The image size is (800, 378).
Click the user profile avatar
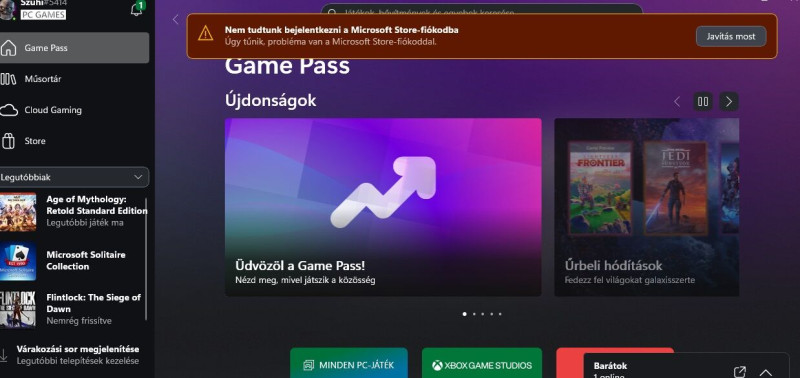(x=7, y=10)
